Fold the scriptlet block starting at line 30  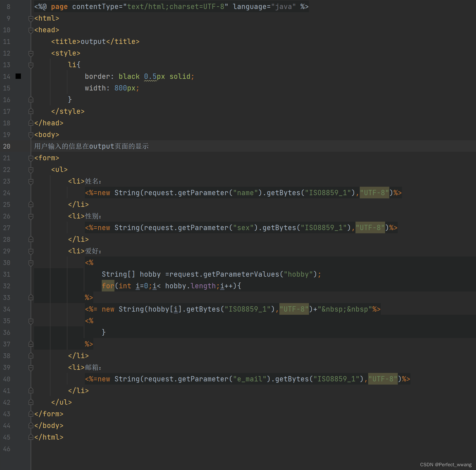(31, 263)
